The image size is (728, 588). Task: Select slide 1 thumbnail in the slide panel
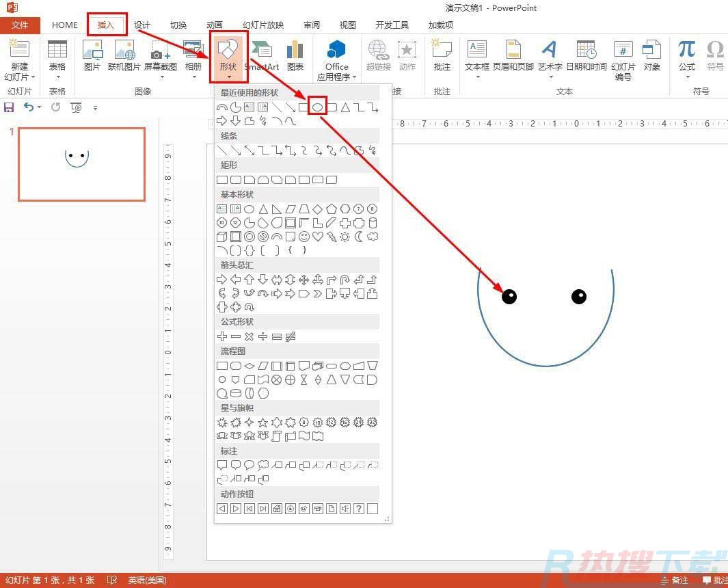pyautogui.click(x=81, y=164)
